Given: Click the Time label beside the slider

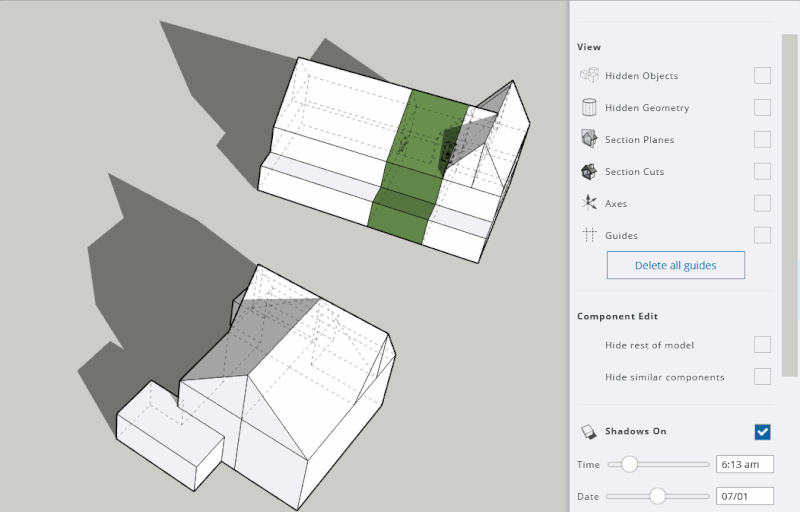Looking at the screenshot, I should 588,465.
